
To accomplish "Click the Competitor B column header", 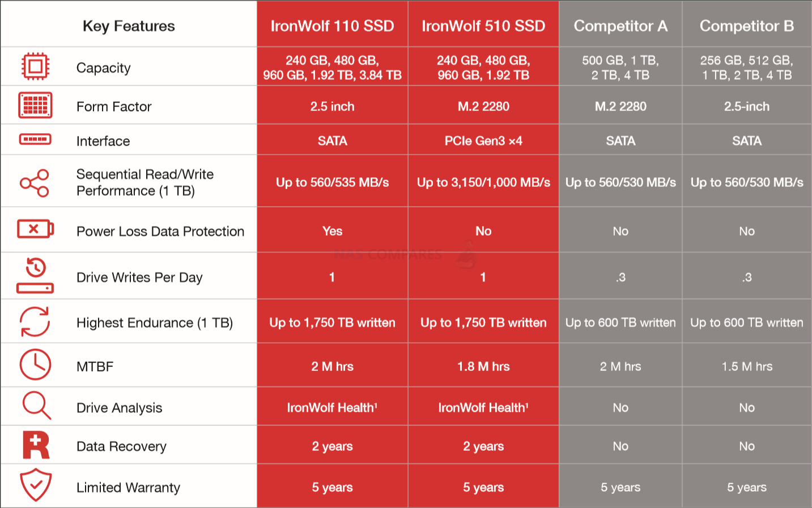I will 747,25.
